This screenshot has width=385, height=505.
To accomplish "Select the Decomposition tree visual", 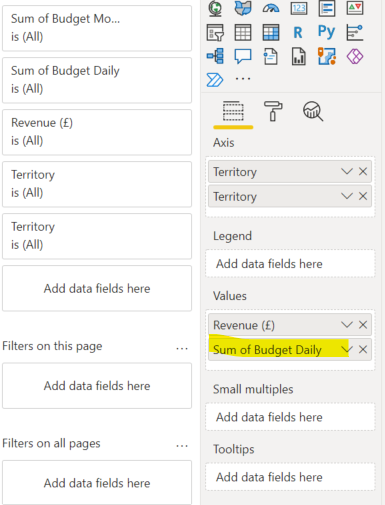I will click(x=215, y=56).
